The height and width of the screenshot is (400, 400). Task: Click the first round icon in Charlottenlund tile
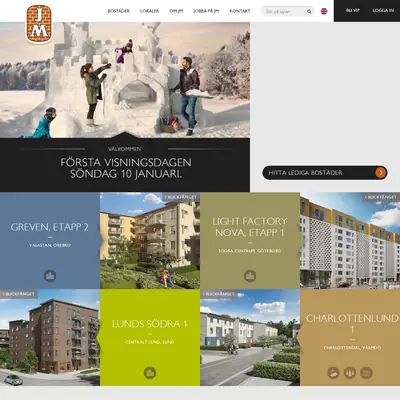click(333, 373)
